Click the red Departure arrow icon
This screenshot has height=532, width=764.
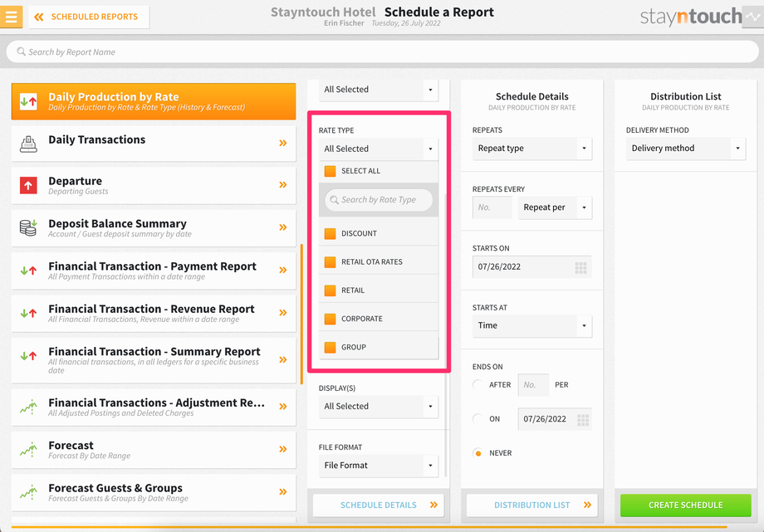pyautogui.click(x=28, y=185)
